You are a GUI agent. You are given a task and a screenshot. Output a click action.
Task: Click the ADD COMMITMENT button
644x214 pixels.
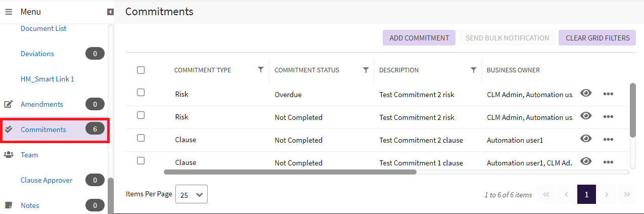pyautogui.click(x=419, y=38)
